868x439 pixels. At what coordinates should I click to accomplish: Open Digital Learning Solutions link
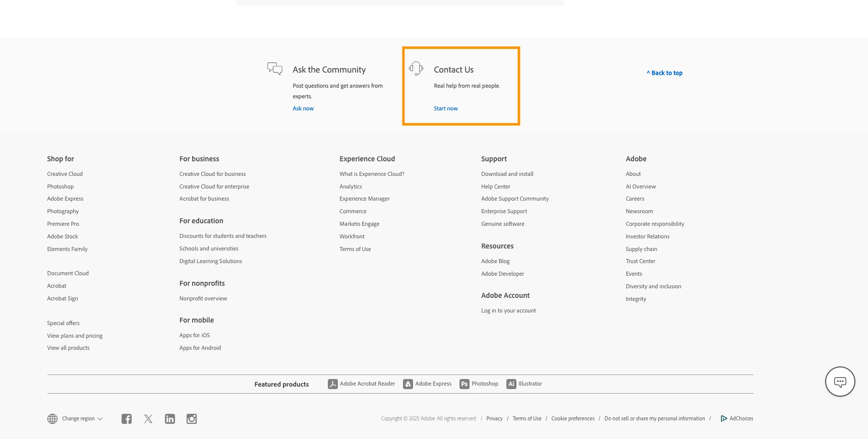pos(211,261)
